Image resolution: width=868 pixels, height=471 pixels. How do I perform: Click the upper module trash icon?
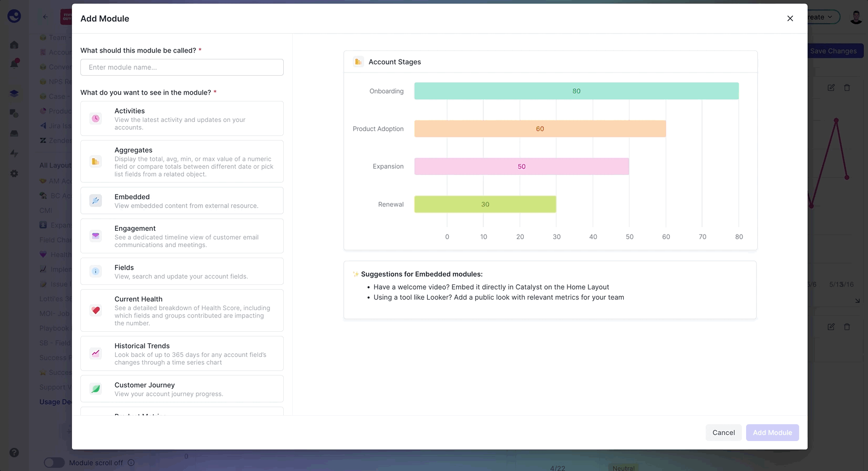[x=847, y=88]
